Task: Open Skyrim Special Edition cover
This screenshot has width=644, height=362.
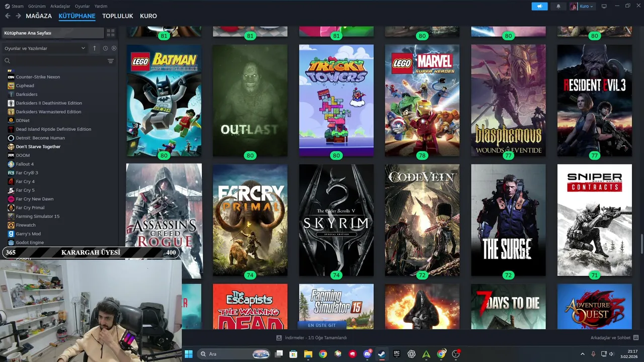Action: click(336, 220)
